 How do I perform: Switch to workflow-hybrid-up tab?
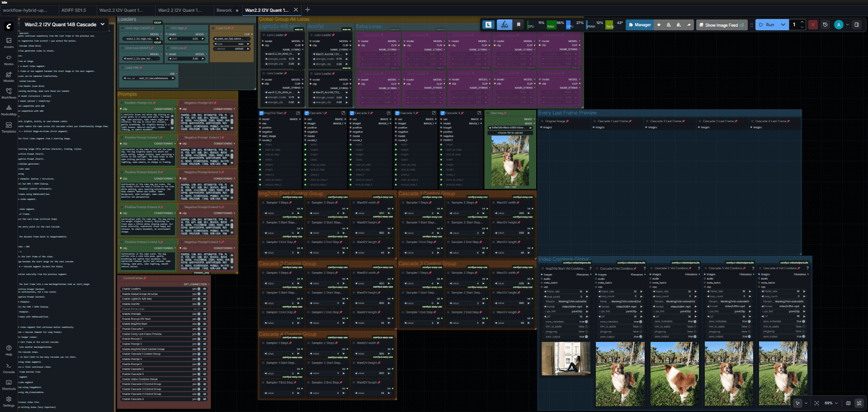pyautogui.click(x=25, y=10)
